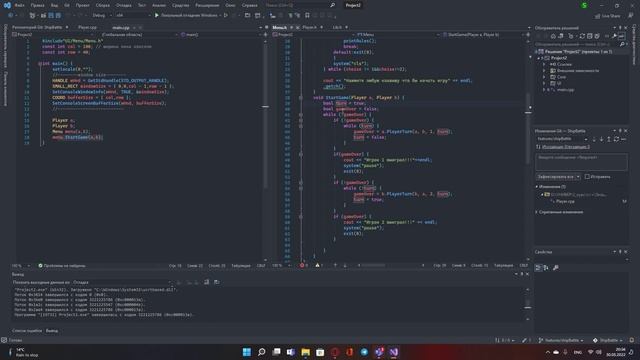This screenshot has width=640, height=360.
Task: Click the Исходящие/Входящие link in Git Changes
Action: click(x=565, y=147)
